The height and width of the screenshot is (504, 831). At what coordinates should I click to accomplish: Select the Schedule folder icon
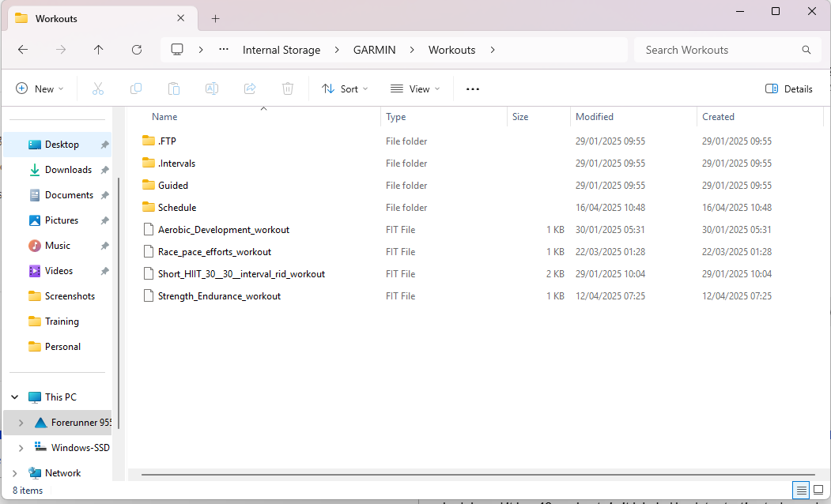pos(149,208)
